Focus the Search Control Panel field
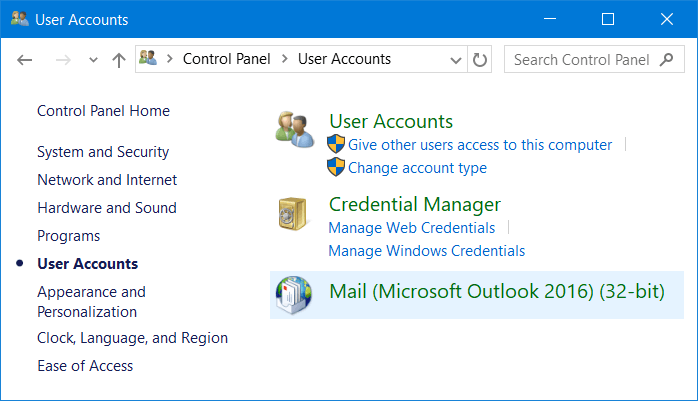This screenshot has width=698, height=401. (594, 59)
